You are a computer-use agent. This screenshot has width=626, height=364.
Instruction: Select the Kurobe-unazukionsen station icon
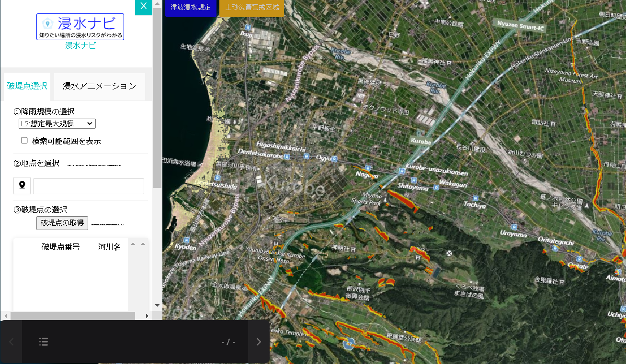point(402,170)
